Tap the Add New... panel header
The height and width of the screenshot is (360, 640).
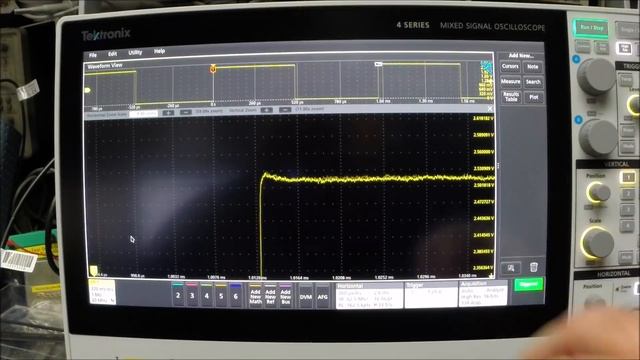click(x=521, y=56)
